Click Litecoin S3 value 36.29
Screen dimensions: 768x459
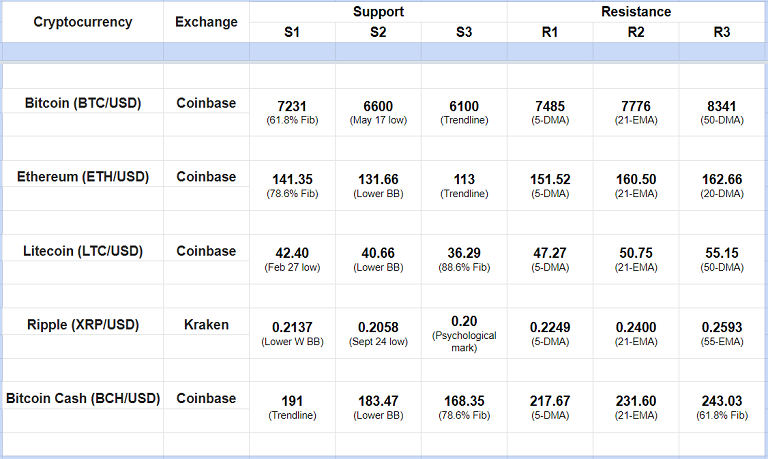[464, 254]
